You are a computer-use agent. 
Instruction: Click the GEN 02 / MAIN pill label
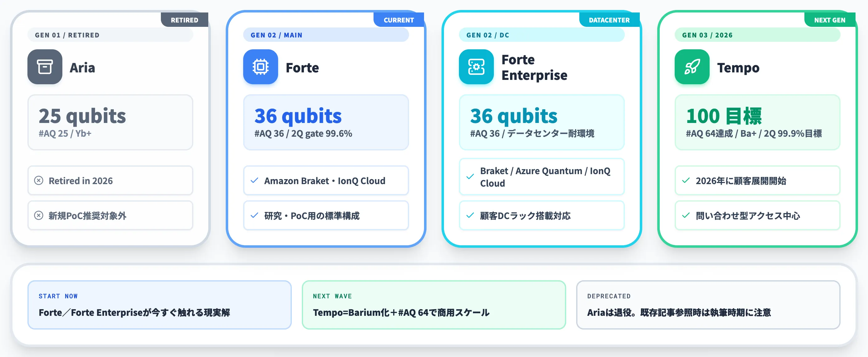click(x=326, y=35)
